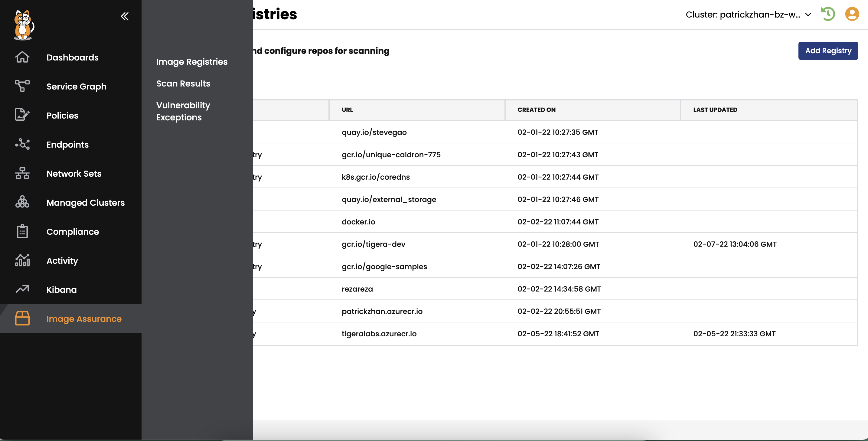Open the Compliance section
The width and height of the screenshot is (868, 441).
[x=73, y=231]
